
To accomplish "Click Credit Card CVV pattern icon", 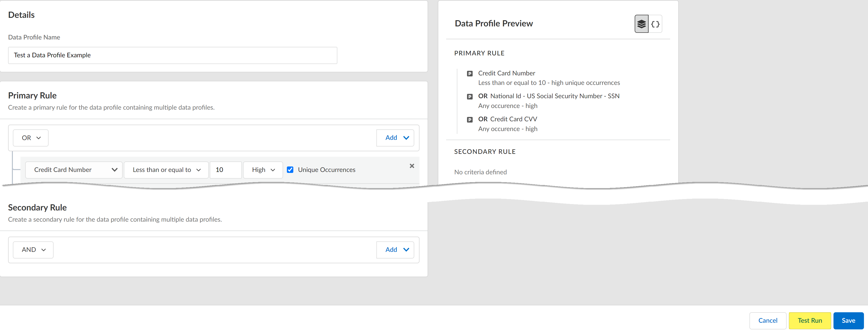I will tap(470, 120).
